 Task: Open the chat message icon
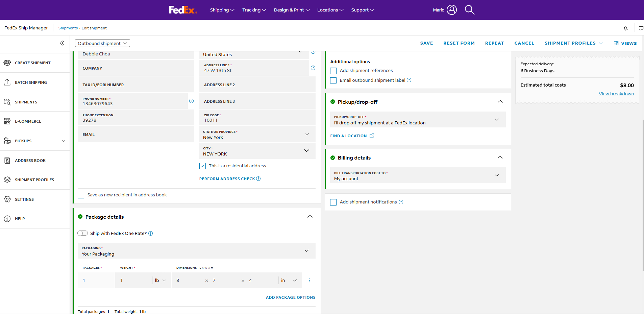click(x=641, y=28)
